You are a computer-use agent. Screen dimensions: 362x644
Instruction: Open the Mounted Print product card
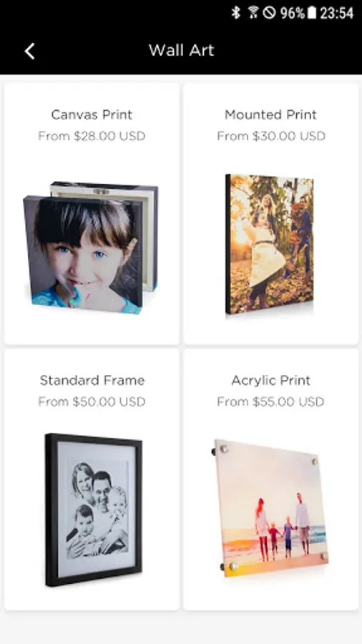point(271,213)
